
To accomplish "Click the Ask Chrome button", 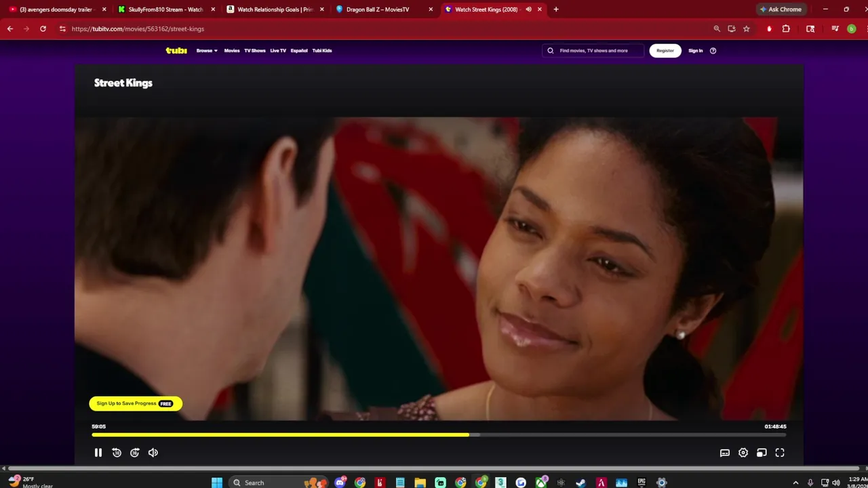I will pos(781,9).
